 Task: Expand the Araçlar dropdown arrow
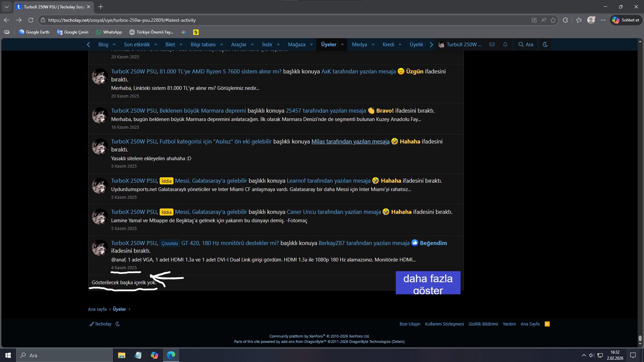(x=252, y=45)
